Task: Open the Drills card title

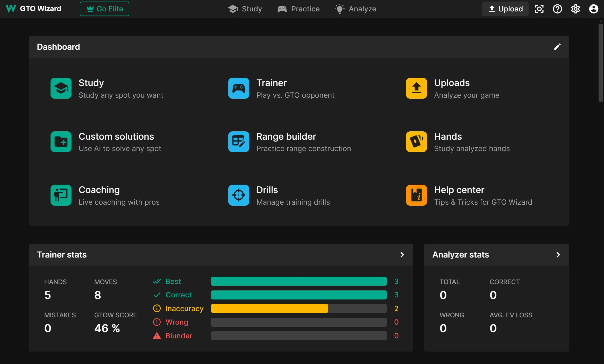Action: click(267, 190)
